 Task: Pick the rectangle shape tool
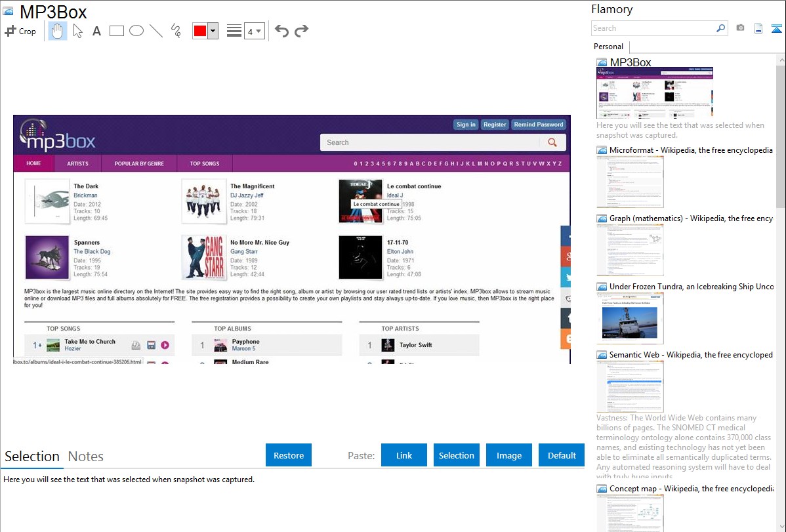click(x=117, y=31)
